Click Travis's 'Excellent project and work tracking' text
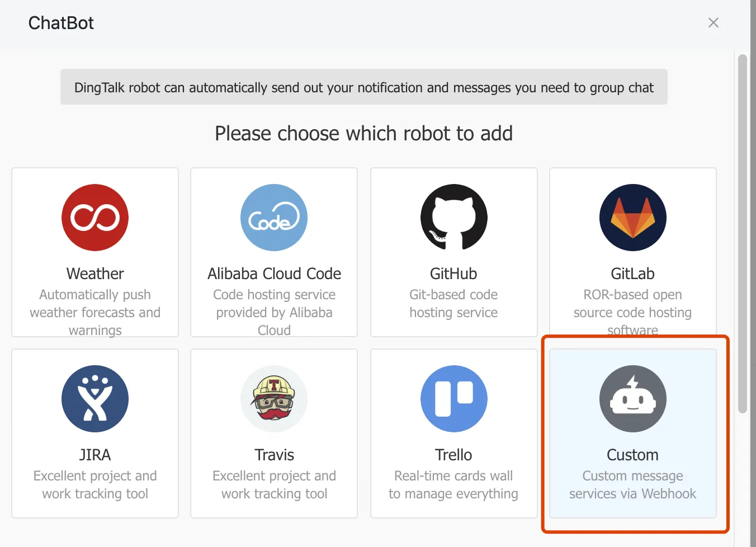The width and height of the screenshot is (756, 547). (274, 485)
